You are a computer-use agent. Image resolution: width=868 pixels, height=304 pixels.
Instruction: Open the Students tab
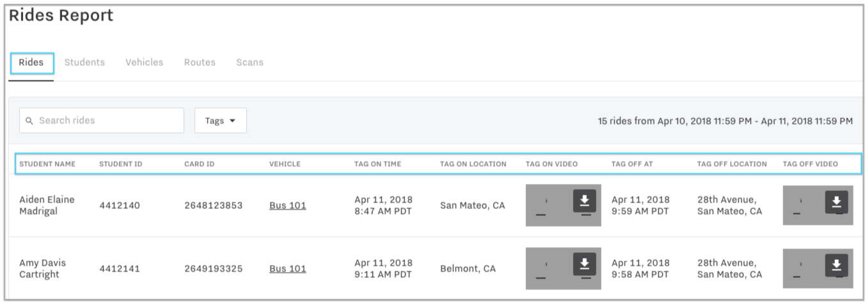click(84, 63)
